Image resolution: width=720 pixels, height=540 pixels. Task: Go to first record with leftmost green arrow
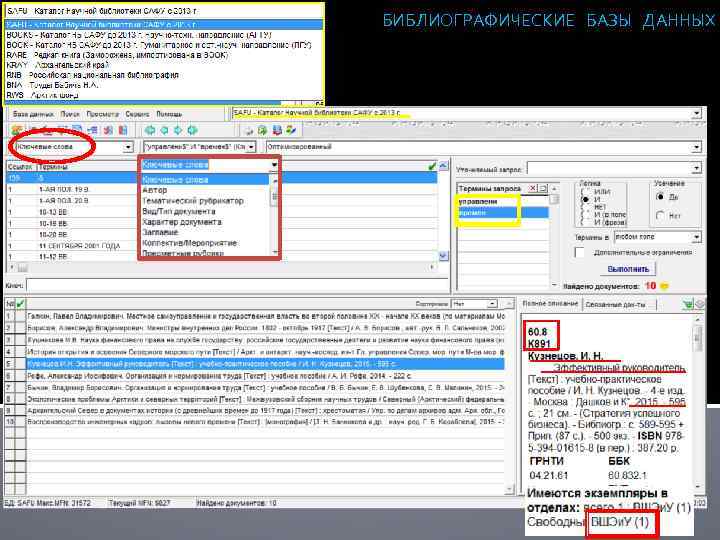click(150, 130)
